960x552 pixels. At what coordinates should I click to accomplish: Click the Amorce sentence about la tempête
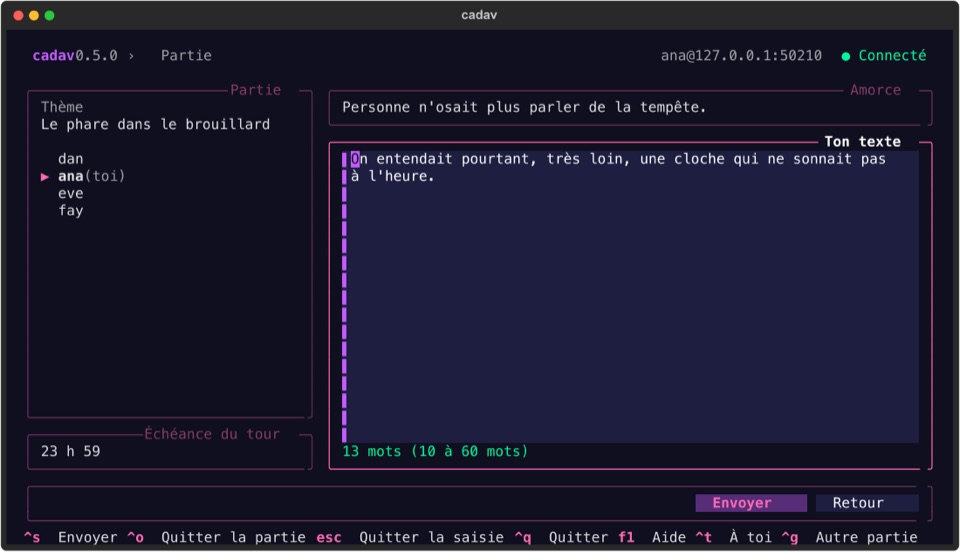point(523,107)
